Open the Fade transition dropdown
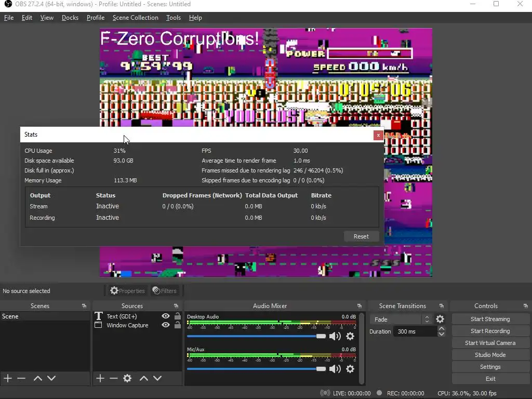This screenshot has width=532, height=399. [x=401, y=320]
